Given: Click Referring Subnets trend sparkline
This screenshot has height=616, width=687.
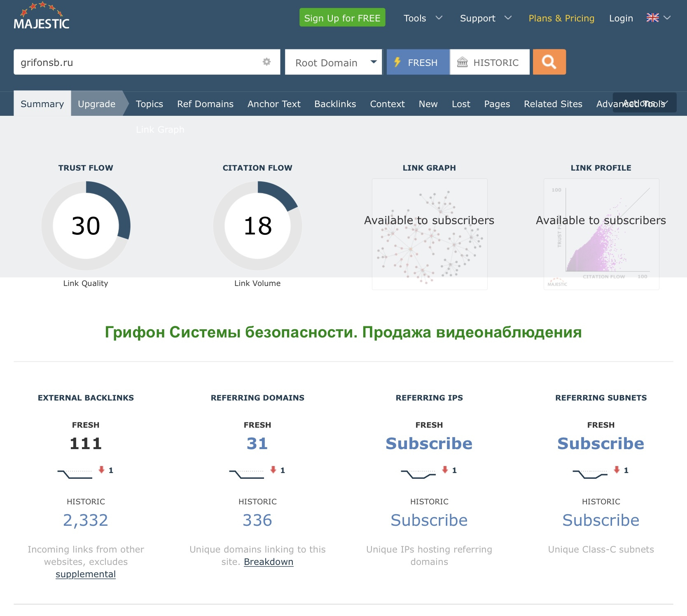Looking at the screenshot, I should click(590, 474).
